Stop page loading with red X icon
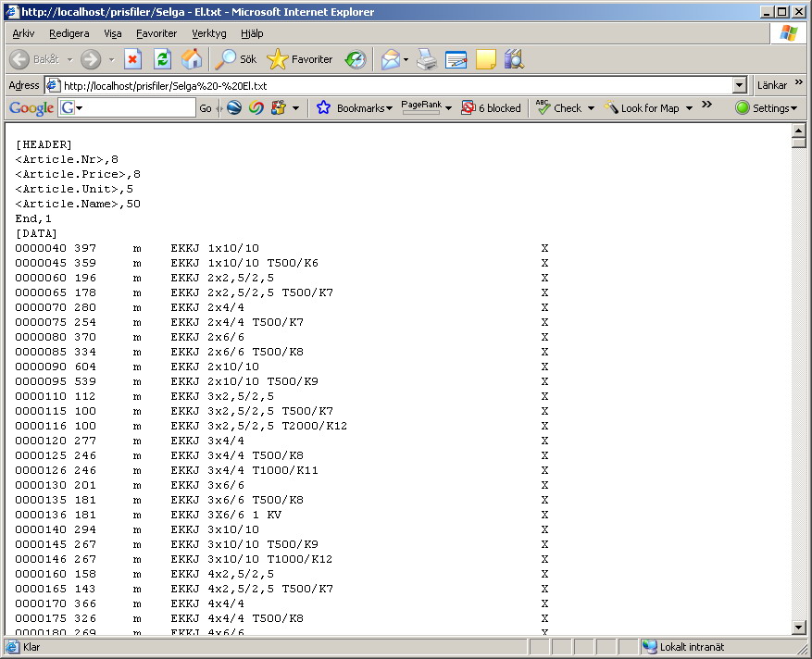 point(132,59)
